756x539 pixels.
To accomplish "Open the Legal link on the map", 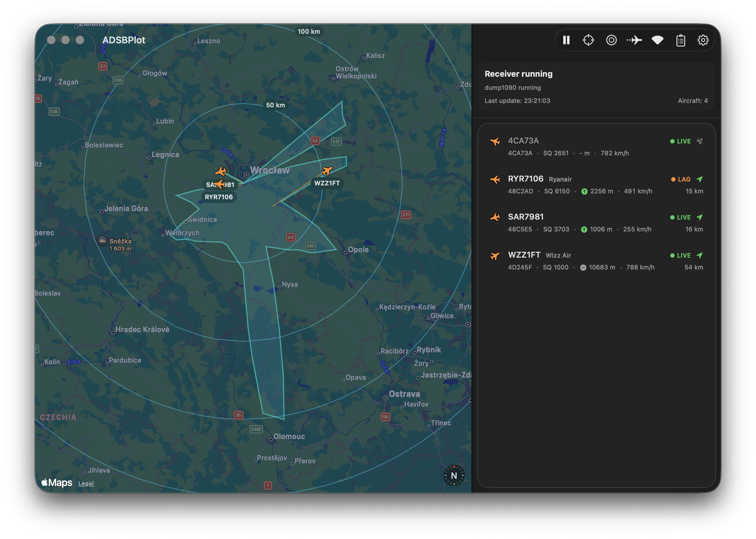I will click(86, 483).
